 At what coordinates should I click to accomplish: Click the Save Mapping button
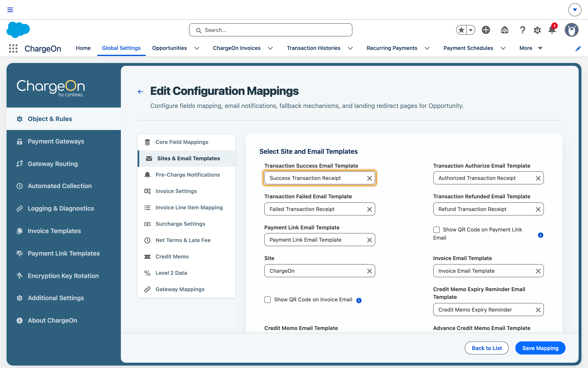tap(540, 348)
